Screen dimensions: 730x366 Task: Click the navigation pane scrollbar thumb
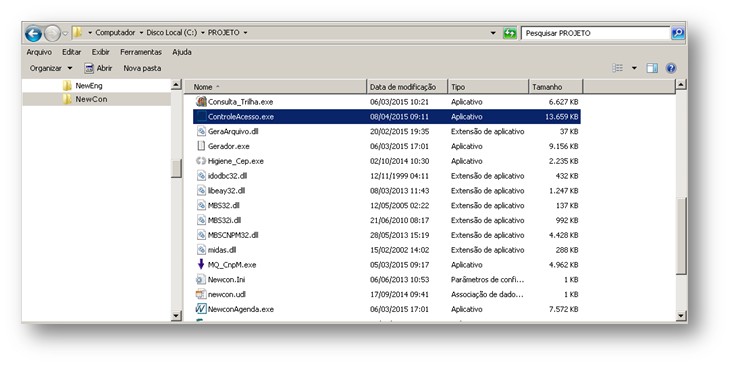pos(176,168)
